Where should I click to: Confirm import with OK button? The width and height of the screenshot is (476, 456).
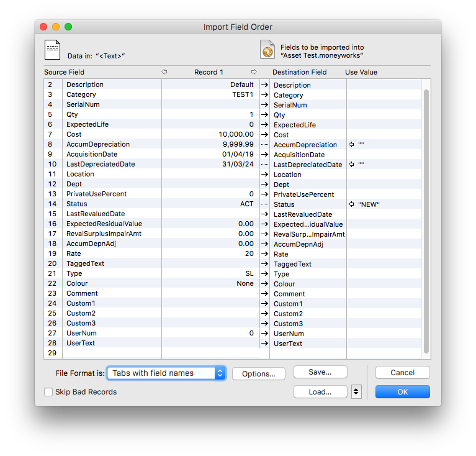coord(403,392)
